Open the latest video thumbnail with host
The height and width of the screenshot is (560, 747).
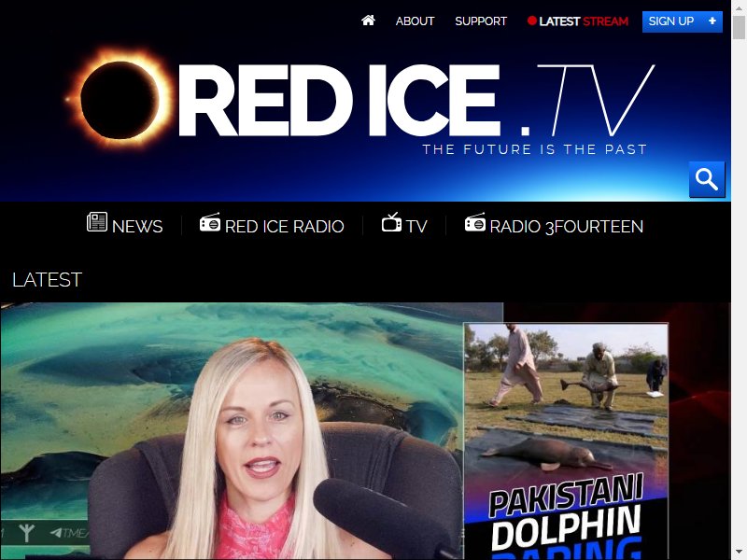tap(365, 430)
